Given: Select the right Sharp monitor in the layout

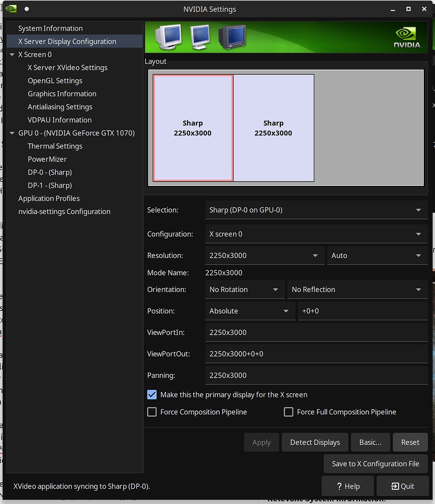Looking at the screenshot, I should [x=273, y=127].
